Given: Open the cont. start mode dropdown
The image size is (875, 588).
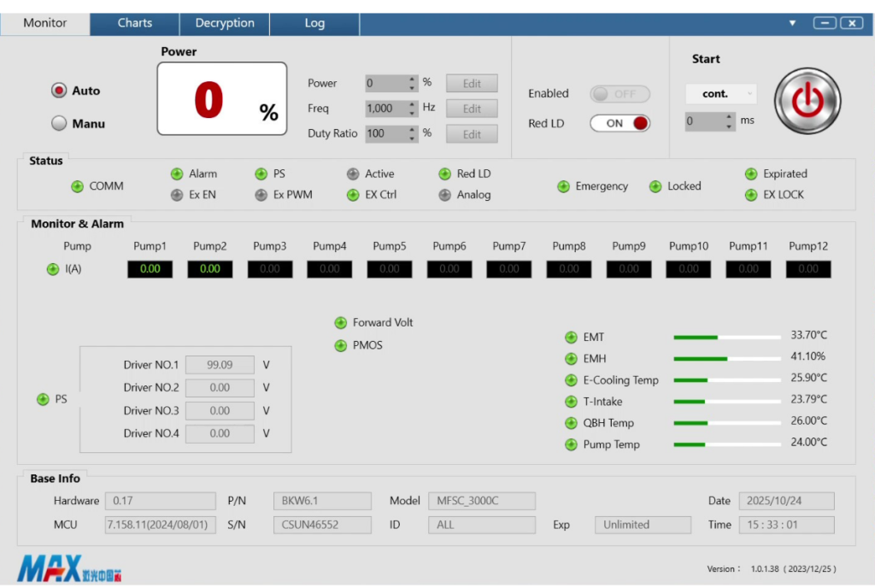Looking at the screenshot, I should pyautogui.click(x=721, y=94).
